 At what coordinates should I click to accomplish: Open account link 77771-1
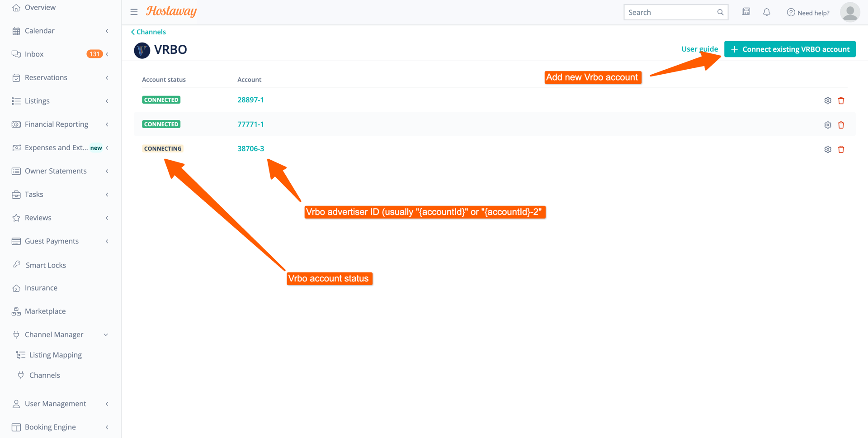click(250, 124)
